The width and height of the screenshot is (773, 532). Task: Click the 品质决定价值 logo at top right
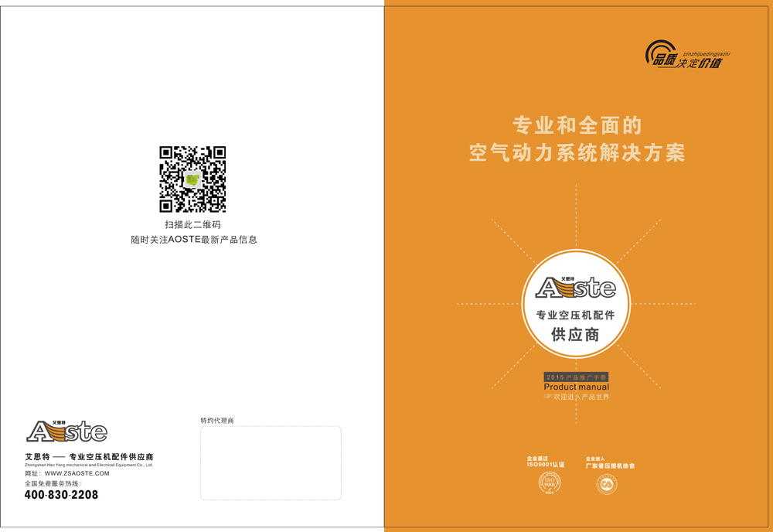click(687, 55)
